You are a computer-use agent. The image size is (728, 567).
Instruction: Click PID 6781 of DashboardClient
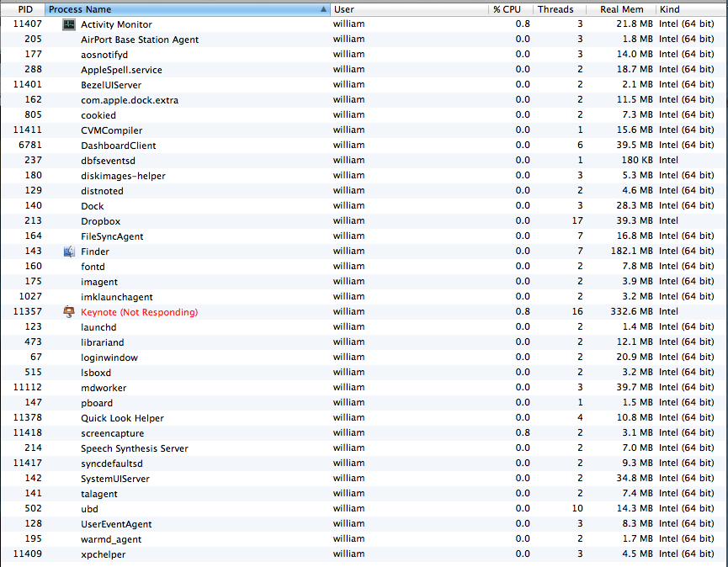[30, 145]
